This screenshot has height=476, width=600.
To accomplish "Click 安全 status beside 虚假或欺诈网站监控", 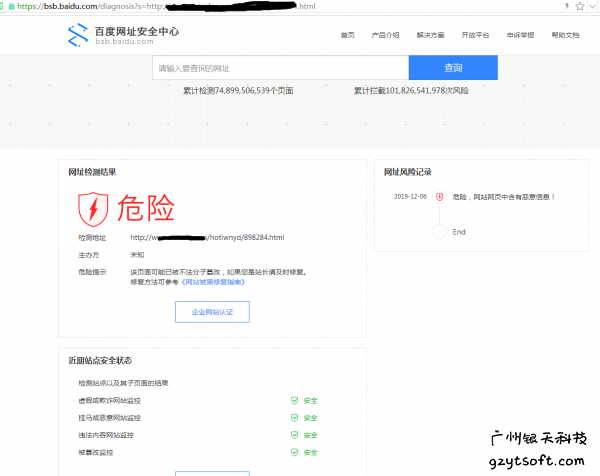I will [310, 401].
